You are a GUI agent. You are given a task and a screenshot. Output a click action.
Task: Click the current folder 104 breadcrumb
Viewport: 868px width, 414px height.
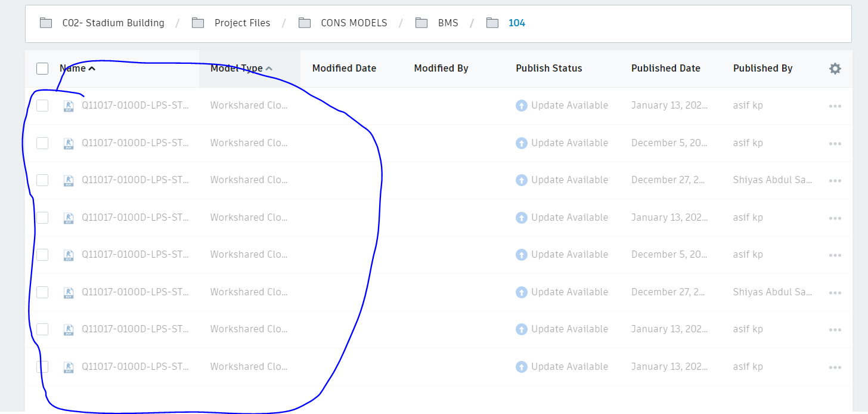click(x=517, y=23)
